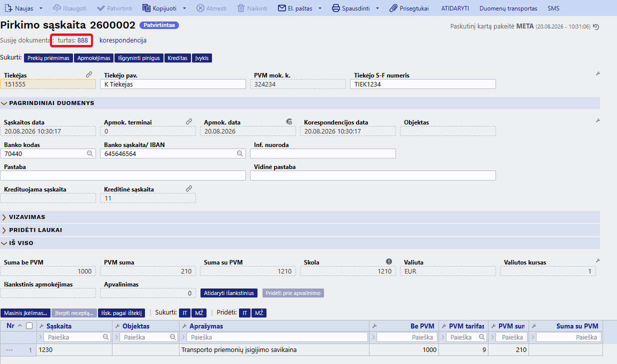
Task: Open the Naujas dropdown arrow
Action: (x=41, y=8)
